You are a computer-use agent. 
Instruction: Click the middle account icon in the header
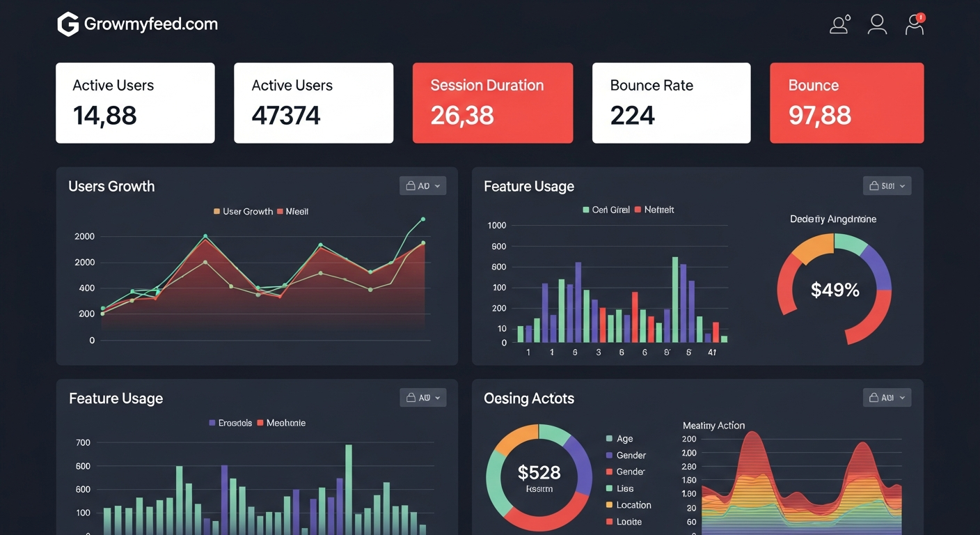click(877, 24)
